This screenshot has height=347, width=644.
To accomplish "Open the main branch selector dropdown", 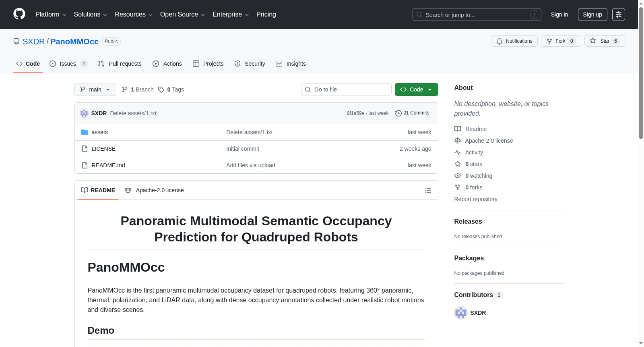I will click(95, 89).
